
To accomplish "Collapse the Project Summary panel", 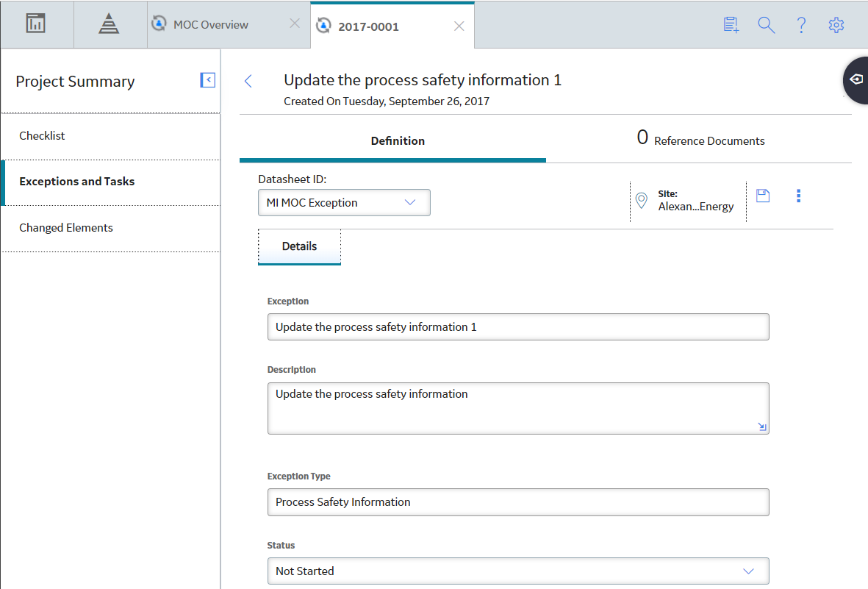I will (x=207, y=80).
